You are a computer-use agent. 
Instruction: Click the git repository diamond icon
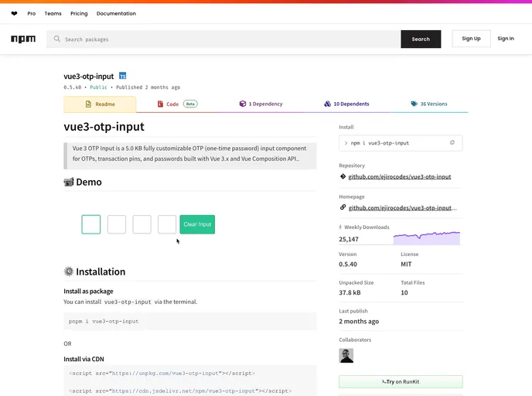pos(343,176)
